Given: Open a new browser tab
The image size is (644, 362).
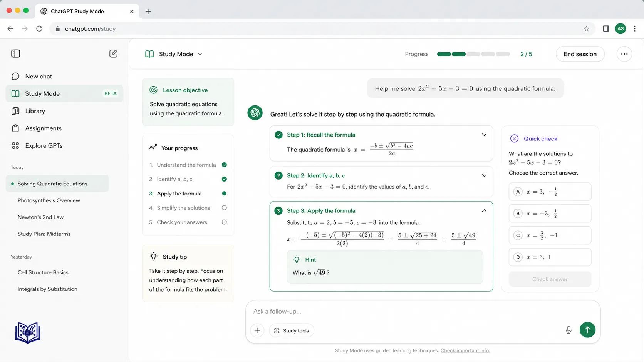Looking at the screenshot, I should tap(148, 11).
